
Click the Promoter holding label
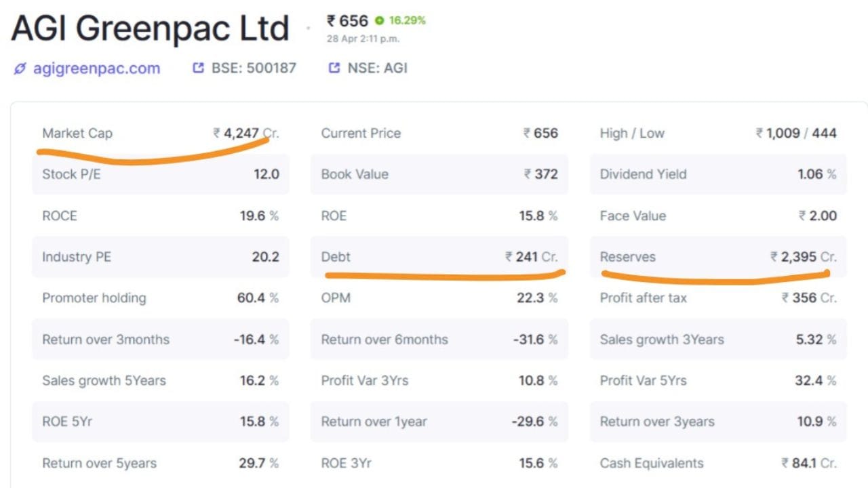coord(94,298)
